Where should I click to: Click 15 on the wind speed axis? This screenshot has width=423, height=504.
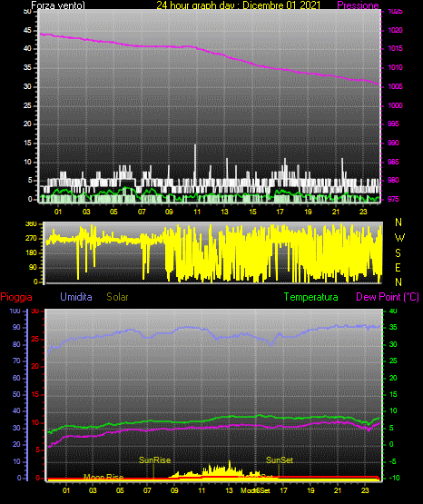pyautogui.click(x=27, y=143)
